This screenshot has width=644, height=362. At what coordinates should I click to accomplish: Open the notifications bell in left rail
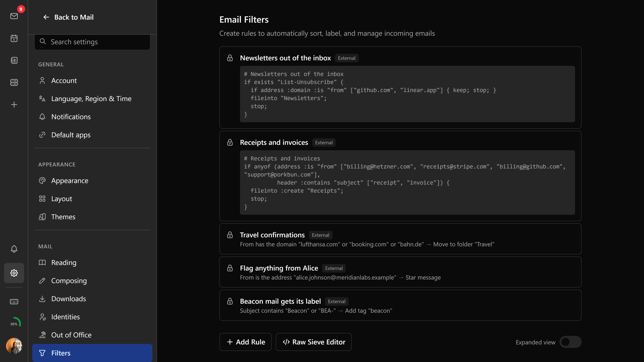click(14, 249)
